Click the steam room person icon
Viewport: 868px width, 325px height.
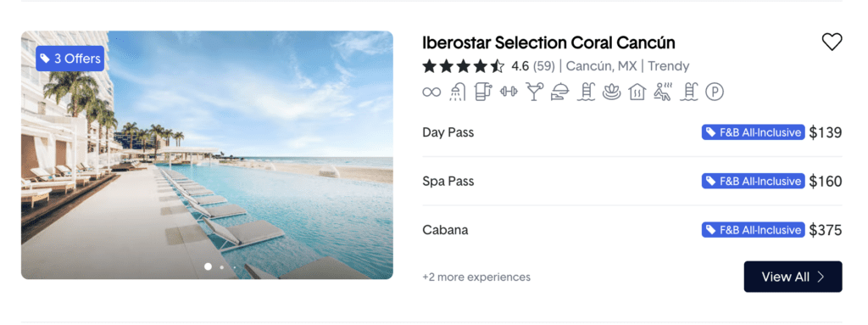(x=663, y=92)
